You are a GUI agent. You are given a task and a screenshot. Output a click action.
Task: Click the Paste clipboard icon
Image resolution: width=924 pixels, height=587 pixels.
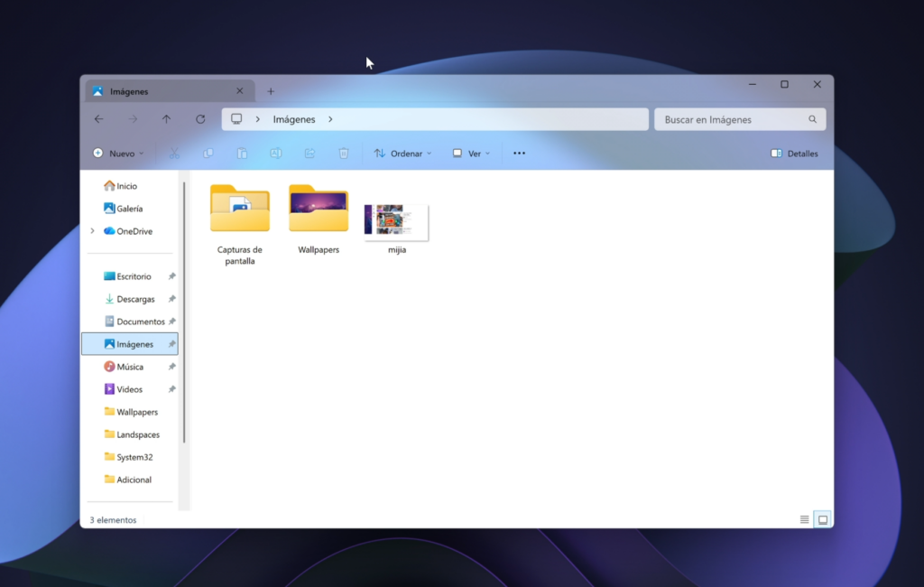tap(242, 154)
